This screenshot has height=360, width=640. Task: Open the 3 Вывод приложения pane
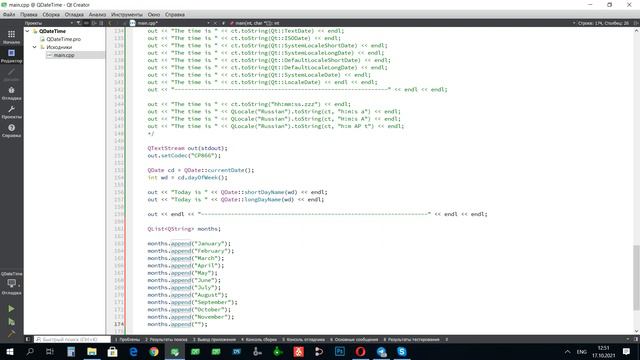click(x=214, y=339)
